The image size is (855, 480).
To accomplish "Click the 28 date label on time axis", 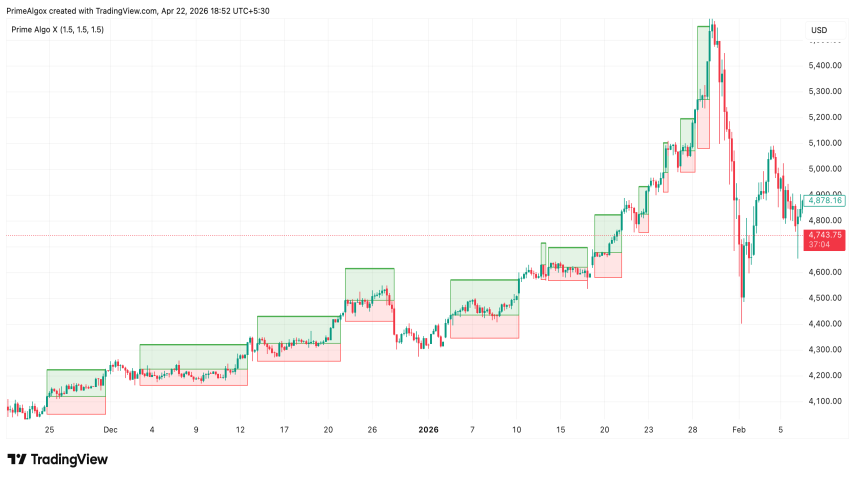I will (x=692, y=429).
